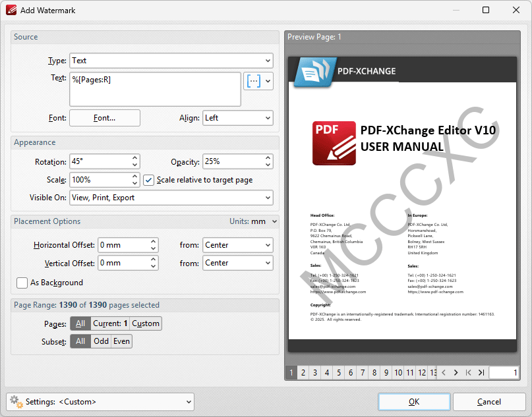Confirm watermark with OK button

[x=414, y=402]
